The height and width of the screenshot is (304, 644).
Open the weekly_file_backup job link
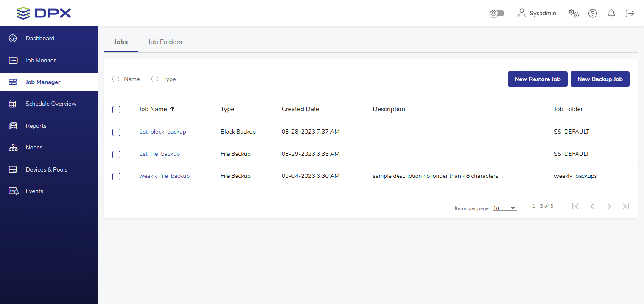point(164,176)
